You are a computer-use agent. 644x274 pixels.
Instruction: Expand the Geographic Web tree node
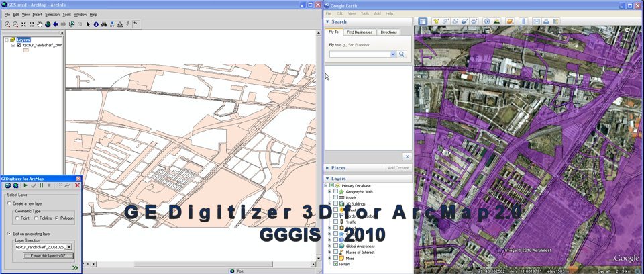pyautogui.click(x=329, y=191)
